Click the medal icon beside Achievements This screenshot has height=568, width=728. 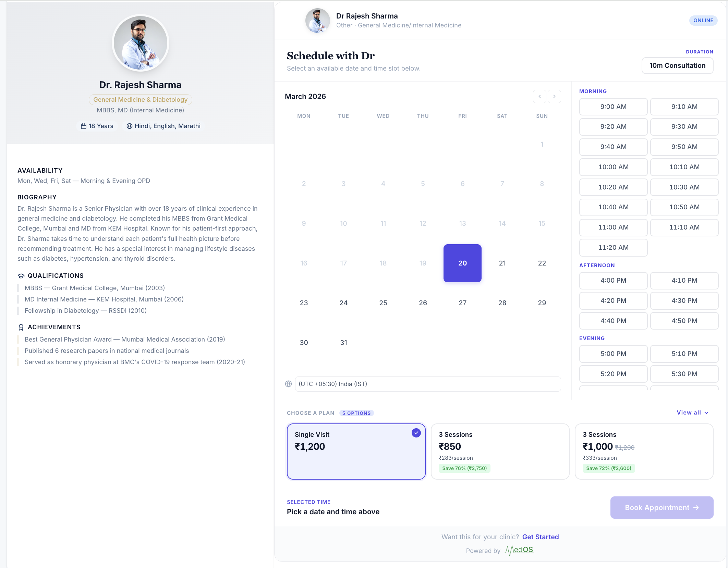coord(21,327)
